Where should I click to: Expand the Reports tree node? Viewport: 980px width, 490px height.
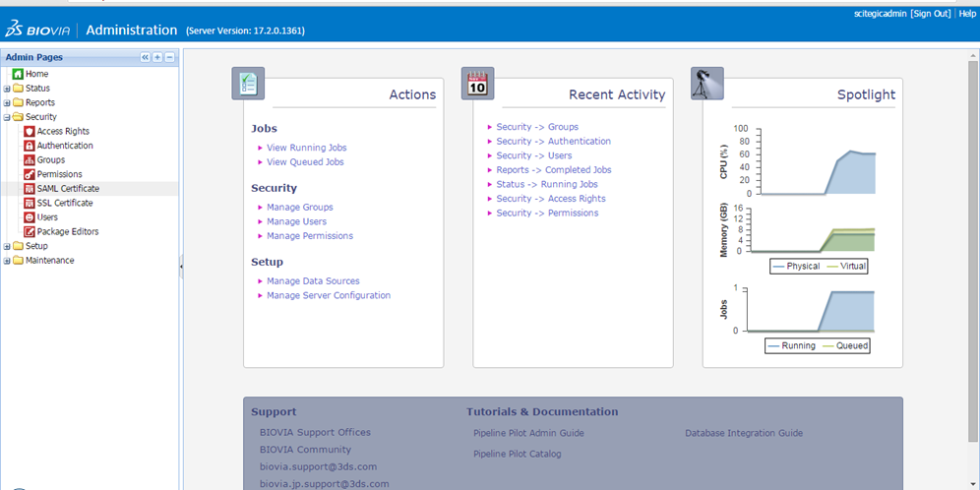(x=7, y=102)
